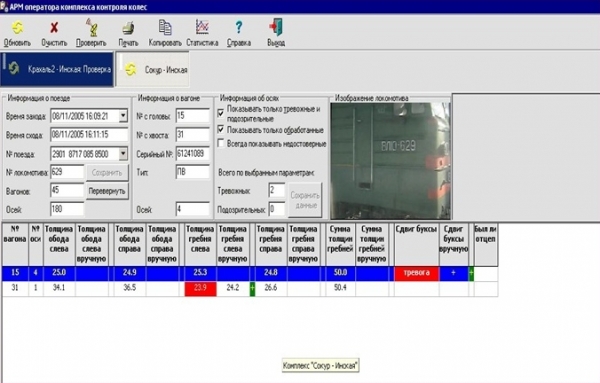Expand the № поезда dropdown
Viewport: 600px width, 383px height.
coord(123,154)
